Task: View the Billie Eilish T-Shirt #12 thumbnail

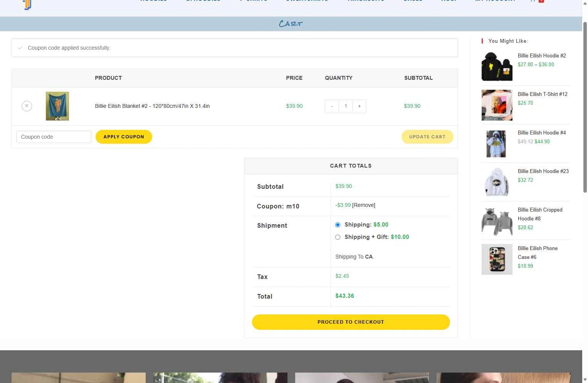Action: [497, 105]
